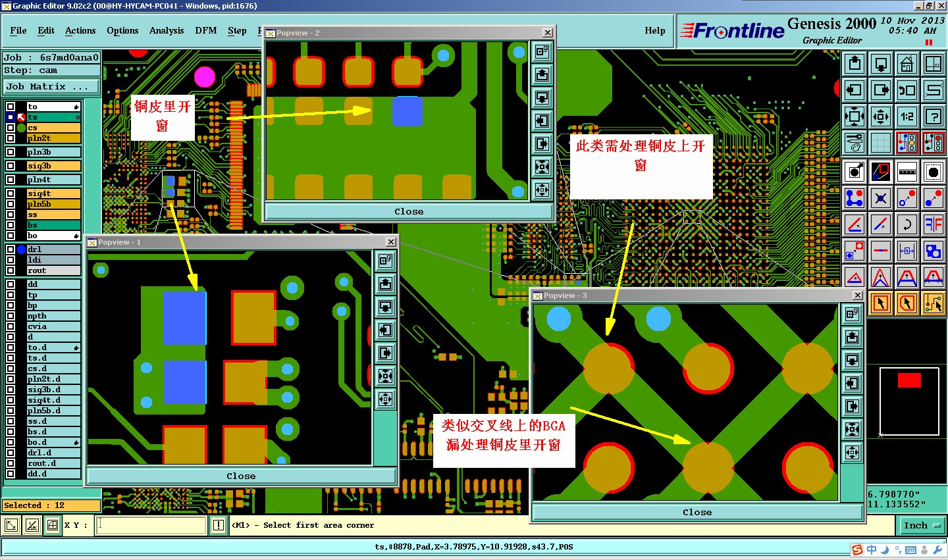This screenshot has height=560, width=948.
Task: Select the ldi layer name row
Action: tap(53, 260)
